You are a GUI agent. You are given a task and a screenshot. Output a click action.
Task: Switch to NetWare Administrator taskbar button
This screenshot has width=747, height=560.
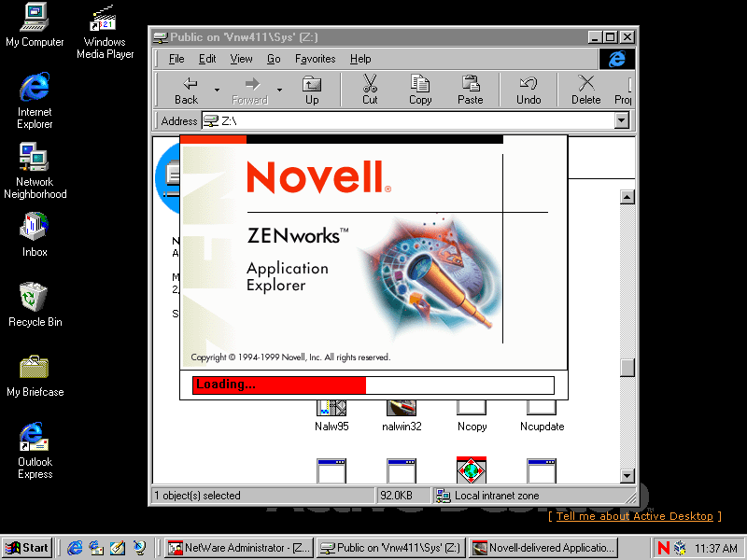click(239, 548)
